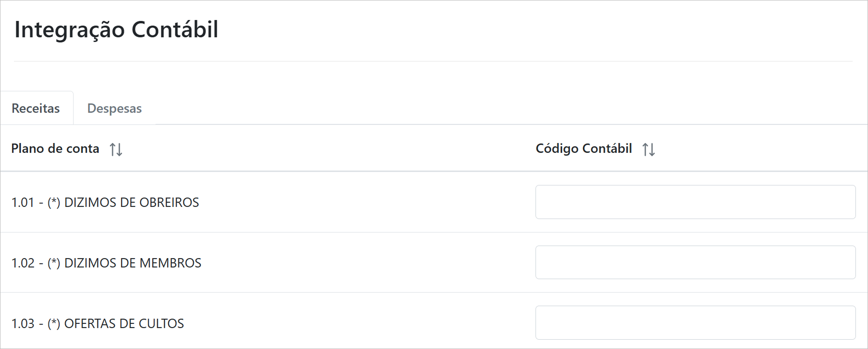Image resolution: width=868 pixels, height=349 pixels.
Task: Click the Código Contábil column header text
Action: point(583,149)
